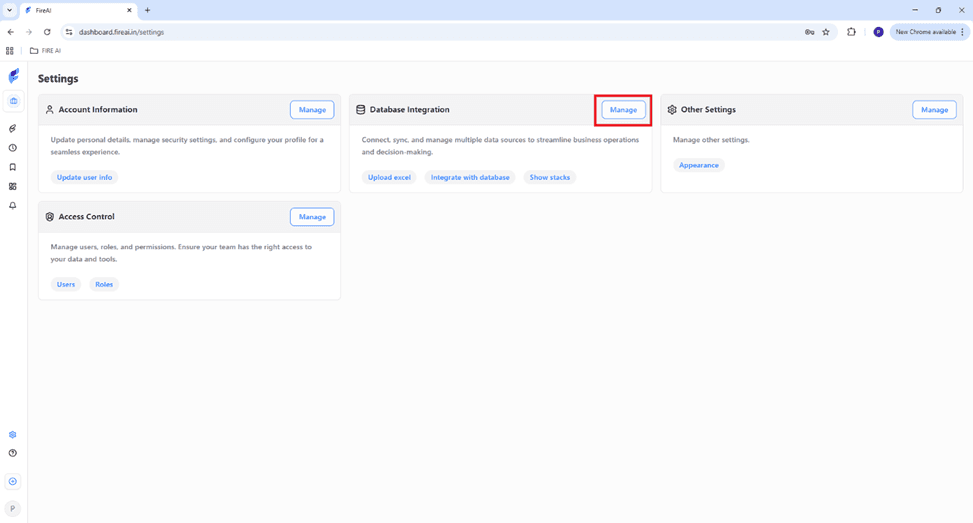Viewport: 973px width, 523px height.
Task: Open the user avatar P in sidebar
Action: (x=13, y=509)
